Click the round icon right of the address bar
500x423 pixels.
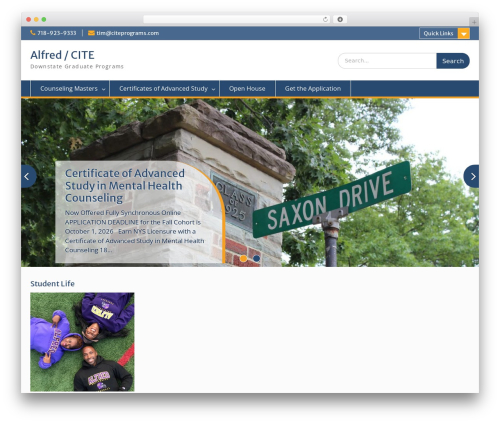(340, 19)
